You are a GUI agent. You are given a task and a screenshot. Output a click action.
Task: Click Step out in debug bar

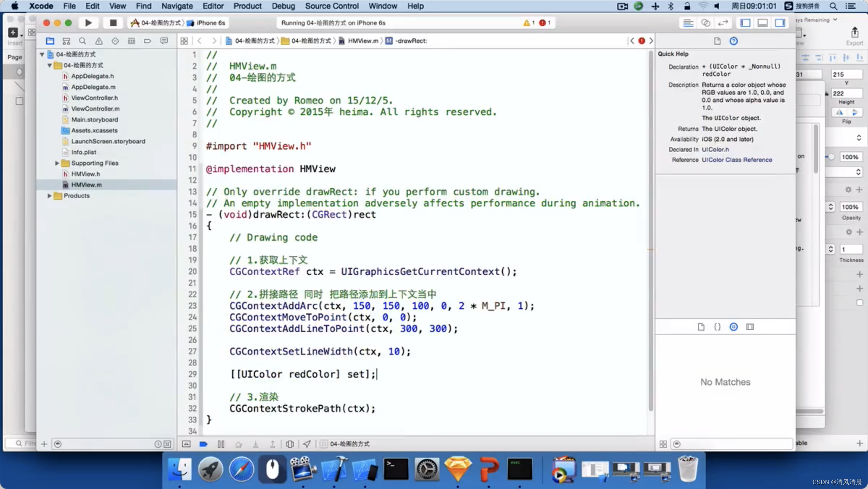(273, 444)
